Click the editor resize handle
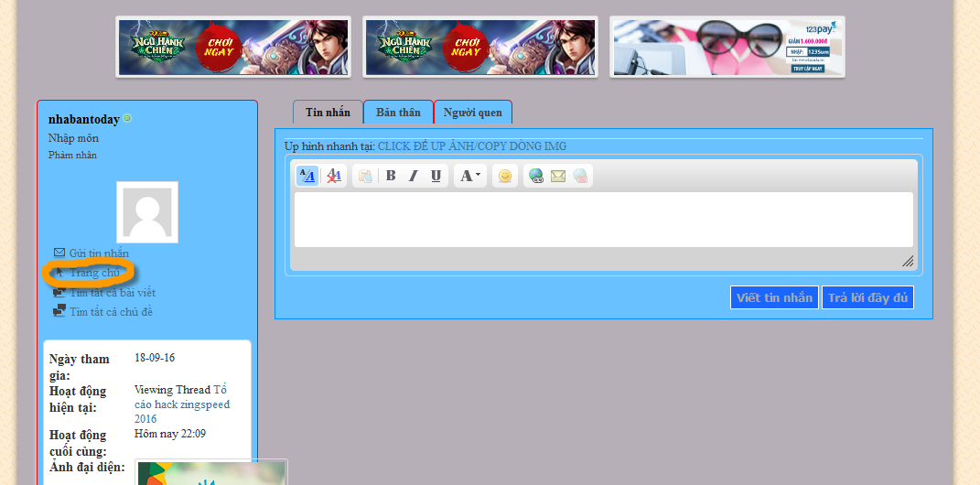 pyautogui.click(x=908, y=261)
